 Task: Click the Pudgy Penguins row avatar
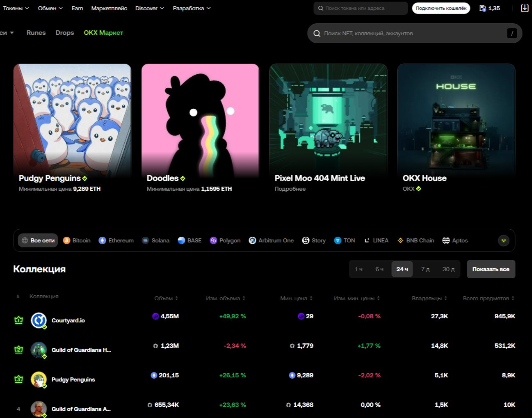coord(39,379)
